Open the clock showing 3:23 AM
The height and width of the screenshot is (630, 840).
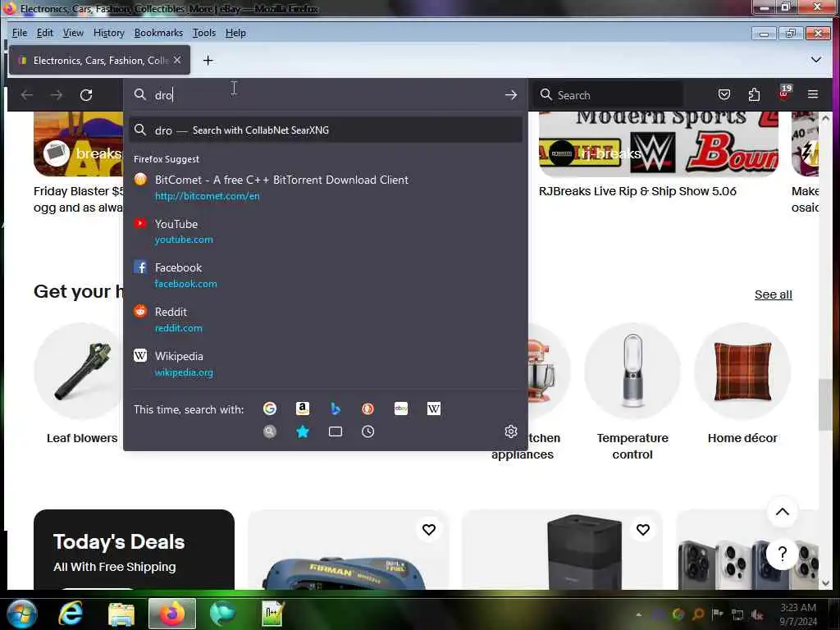point(797,614)
